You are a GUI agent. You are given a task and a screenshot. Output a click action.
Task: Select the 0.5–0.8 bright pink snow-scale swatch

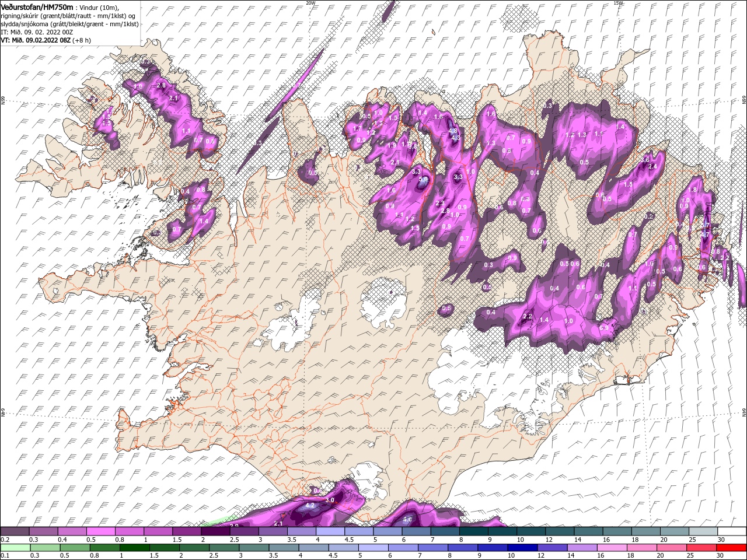(100, 531)
